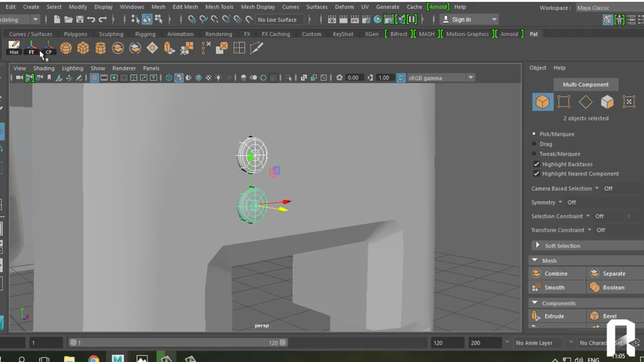Open the sRGB gamma view transform dropdown
The width and height of the screenshot is (644, 362).
471,78
